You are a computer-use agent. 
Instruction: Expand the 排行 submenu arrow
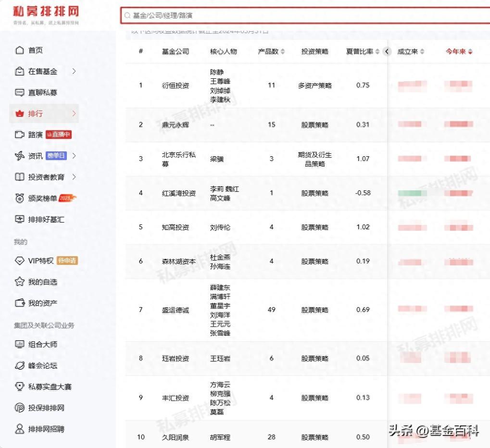coord(74,113)
